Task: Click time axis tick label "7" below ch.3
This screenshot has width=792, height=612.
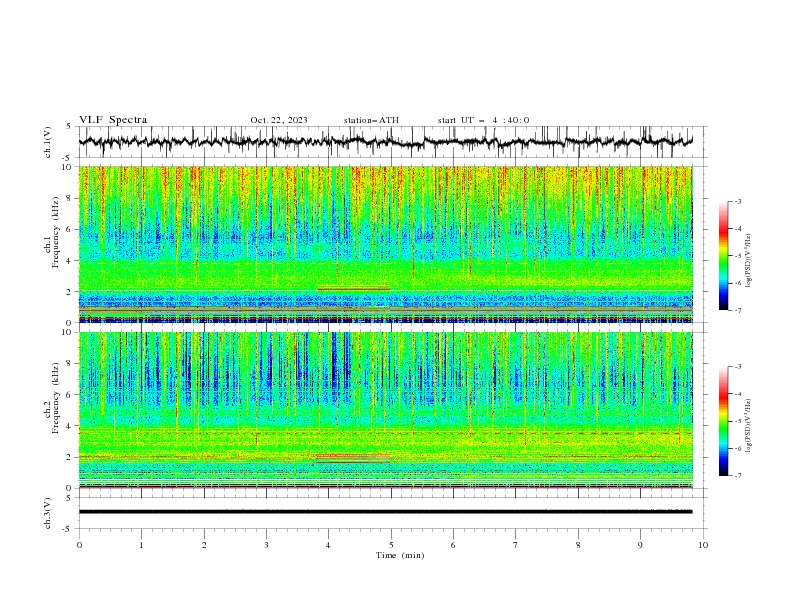Action: pyautogui.click(x=516, y=545)
